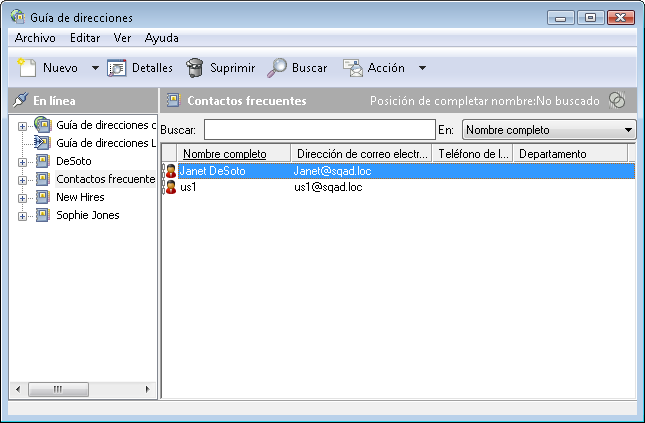Click the globe address book tree icon
645x423 pixels.
click(x=43, y=124)
